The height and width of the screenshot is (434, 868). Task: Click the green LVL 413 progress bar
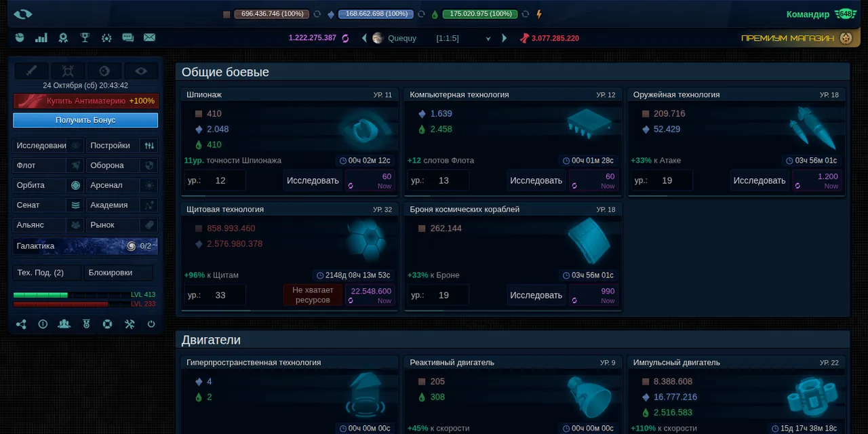tap(85, 295)
